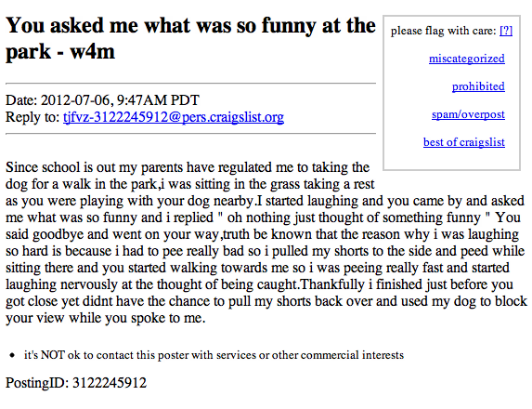Click the horizontal divider under reply address
The height and width of the screenshot is (409, 532).
190,134
